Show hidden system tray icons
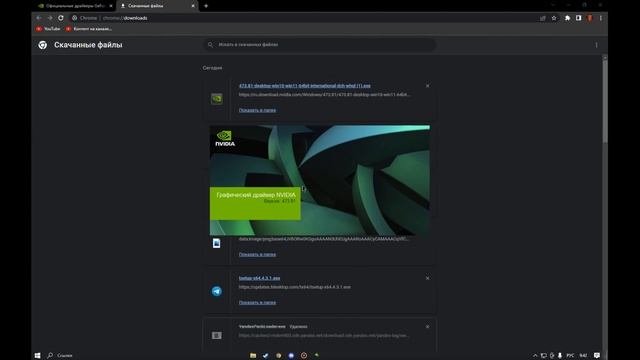This screenshot has width=640, height=360. click(x=535, y=356)
